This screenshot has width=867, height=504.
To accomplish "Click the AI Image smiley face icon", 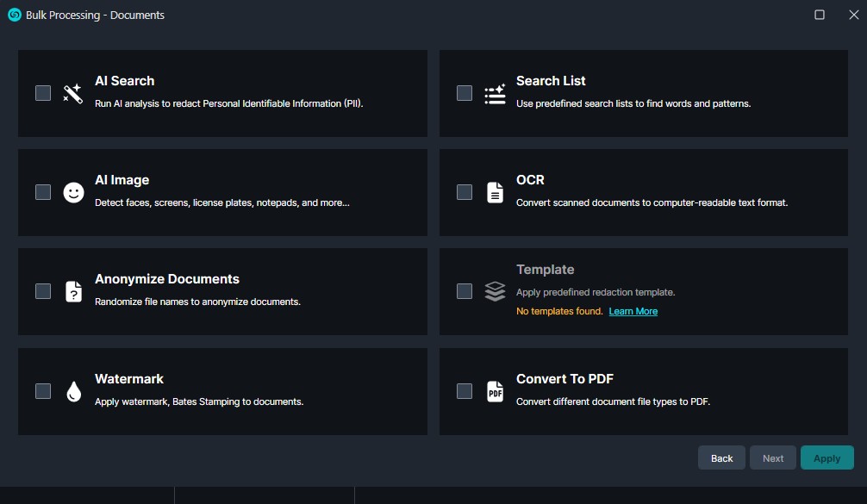I will point(73,193).
